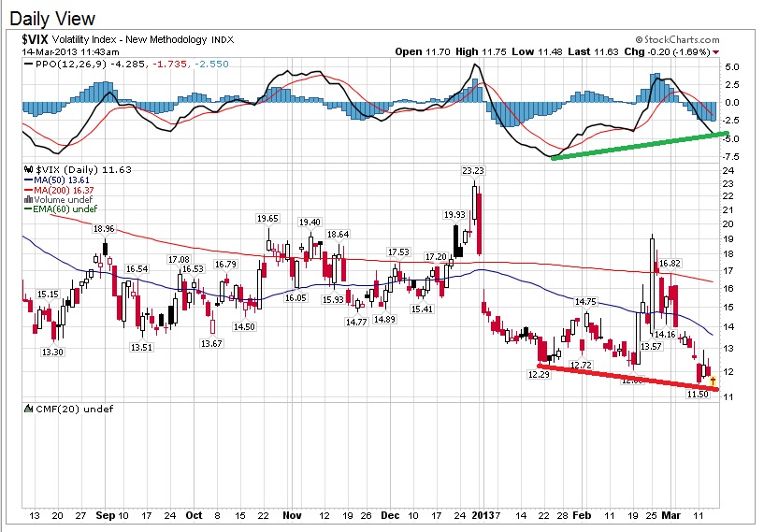This screenshot has width=764, height=532.
Task: Click the 17.53 price label
Action: click(x=398, y=252)
